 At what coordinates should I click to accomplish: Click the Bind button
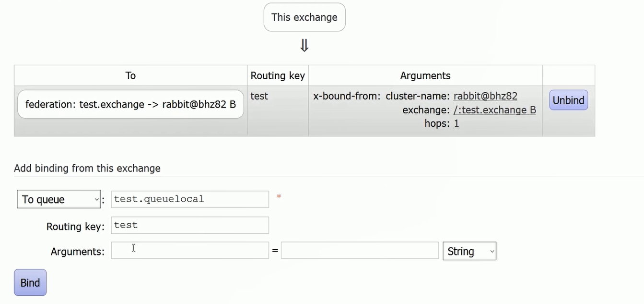(30, 282)
